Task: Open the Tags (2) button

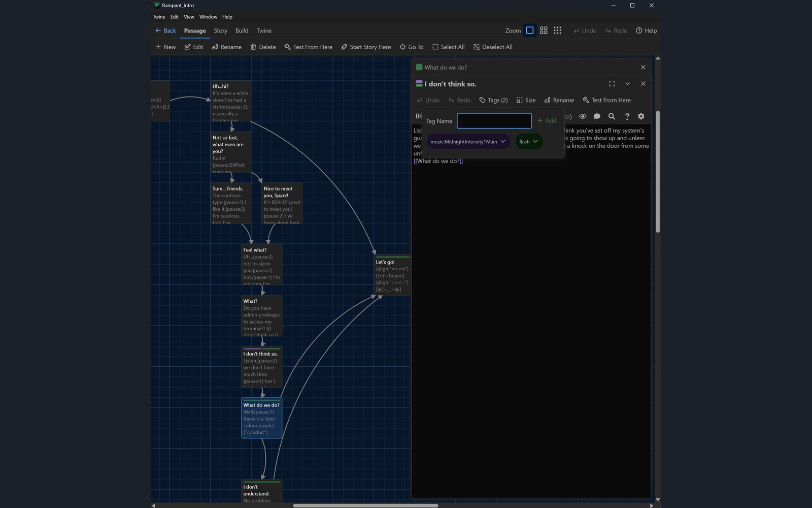Action: [493, 100]
